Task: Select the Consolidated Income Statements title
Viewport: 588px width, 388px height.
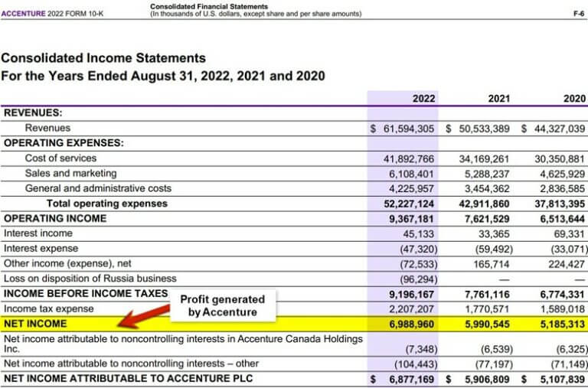Action: click(103, 58)
